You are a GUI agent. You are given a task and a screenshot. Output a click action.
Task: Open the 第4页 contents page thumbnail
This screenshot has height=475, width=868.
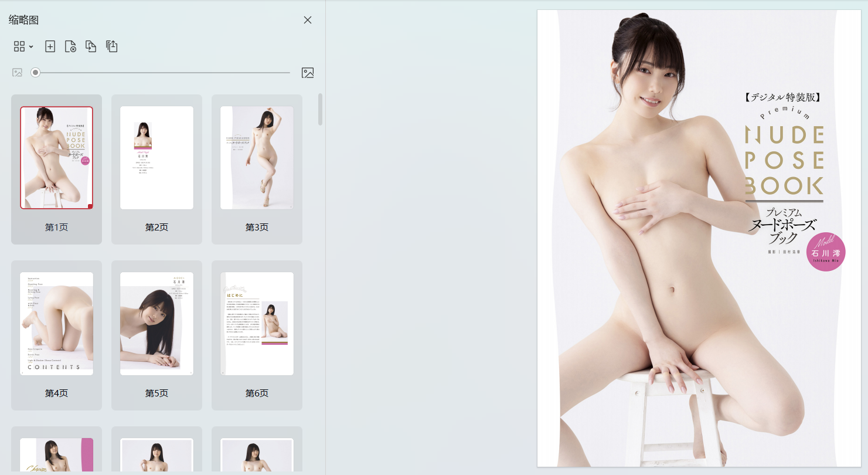(x=56, y=324)
